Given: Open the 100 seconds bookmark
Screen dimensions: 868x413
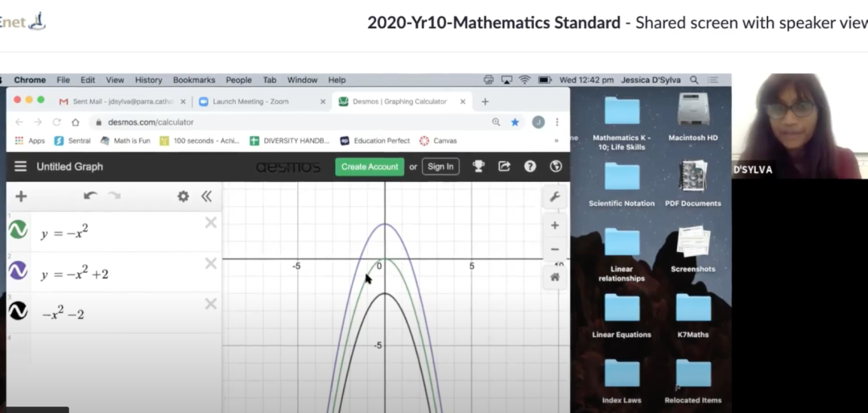Looking at the screenshot, I should (x=200, y=141).
